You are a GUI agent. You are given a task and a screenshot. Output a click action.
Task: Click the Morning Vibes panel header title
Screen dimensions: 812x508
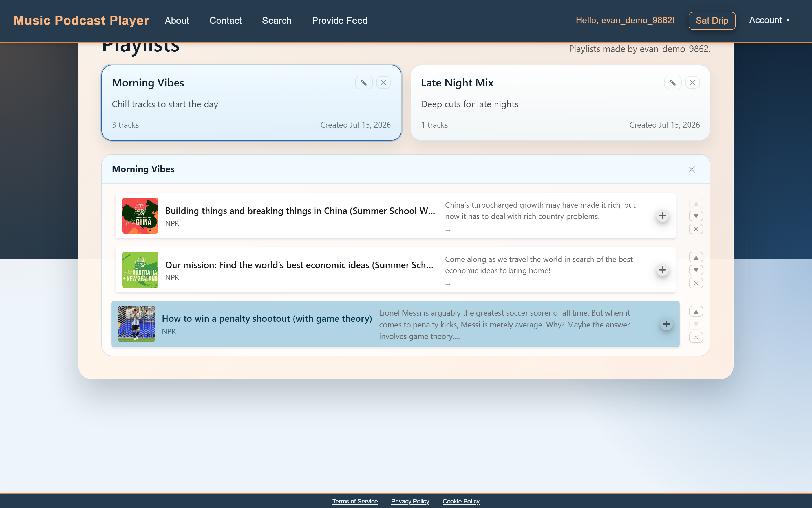click(x=143, y=169)
